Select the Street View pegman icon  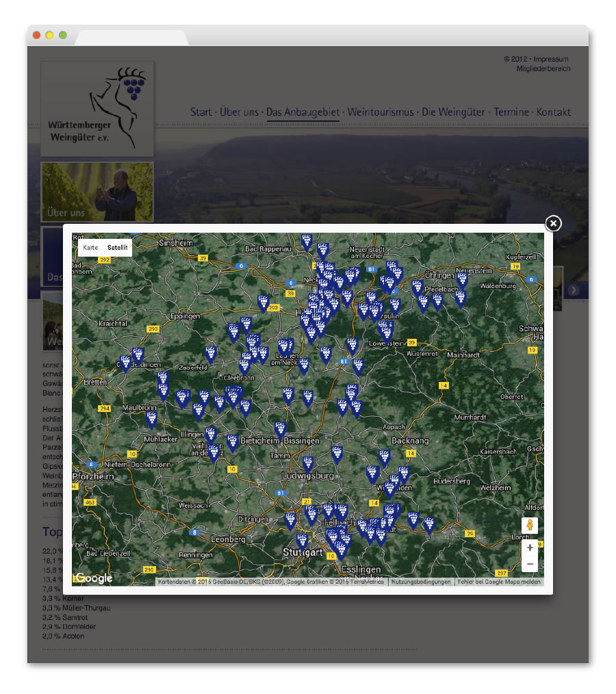point(530,526)
